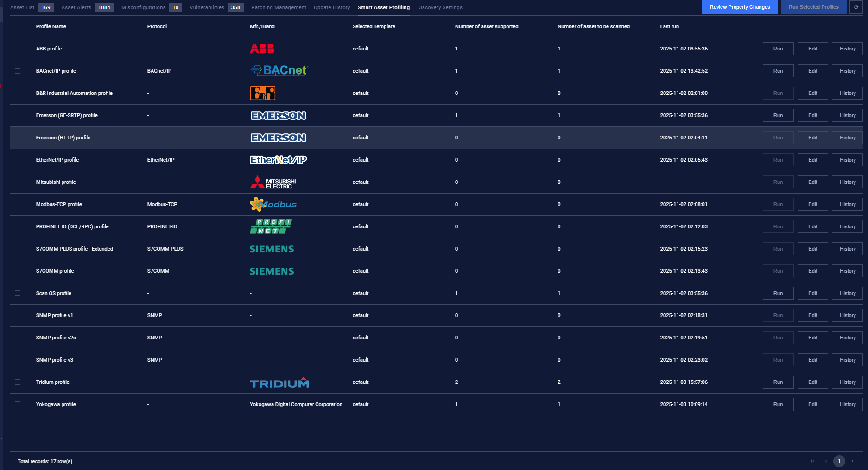The height and width of the screenshot is (470, 868).
Task: Click the ABB brand logo
Action: coord(262,49)
